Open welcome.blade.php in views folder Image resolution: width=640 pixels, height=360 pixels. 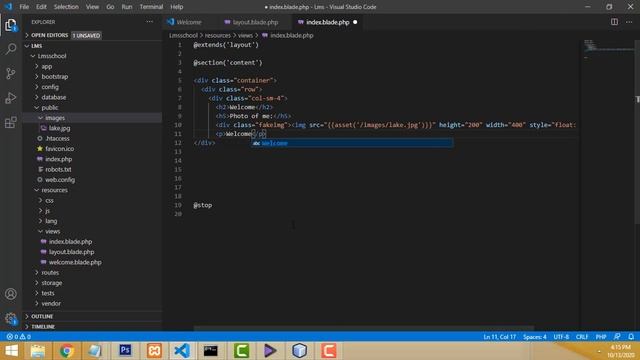point(93,262)
